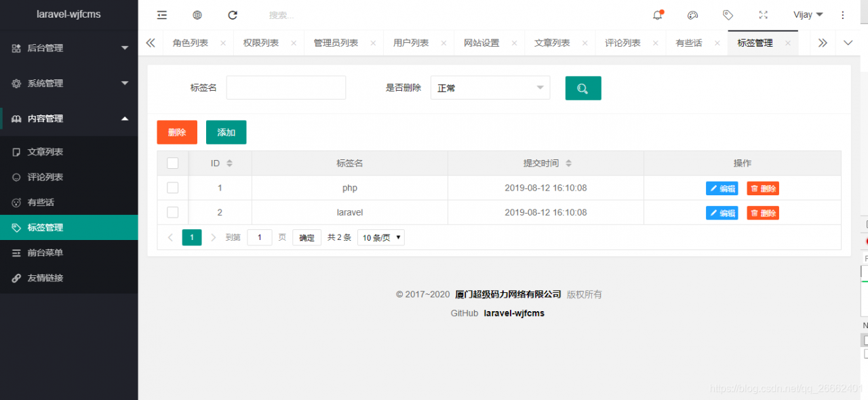Edit the laravel tag row
The height and width of the screenshot is (400, 868).
(722, 213)
